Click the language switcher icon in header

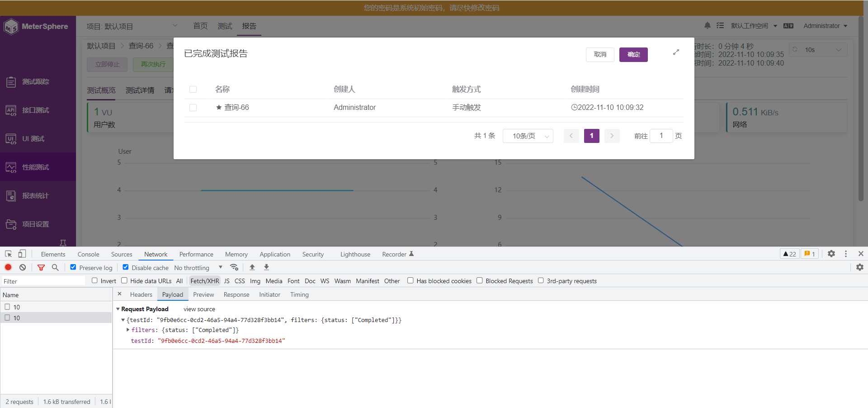pyautogui.click(x=788, y=26)
